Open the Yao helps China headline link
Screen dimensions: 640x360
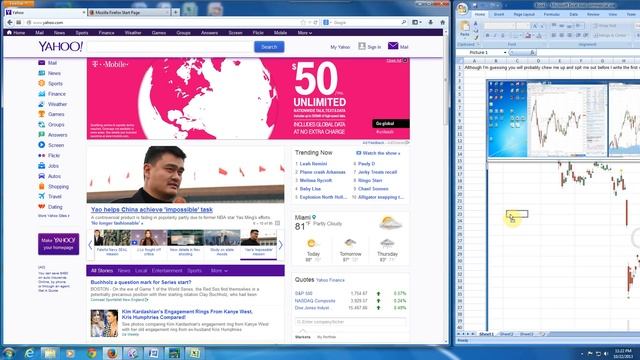pos(152,209)
